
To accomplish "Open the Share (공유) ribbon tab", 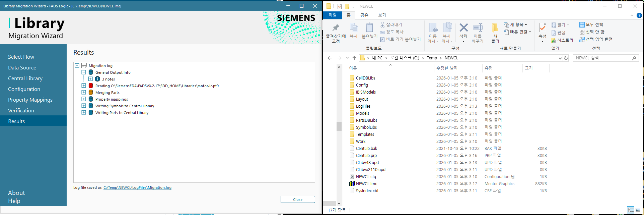I will pos(364,15).
